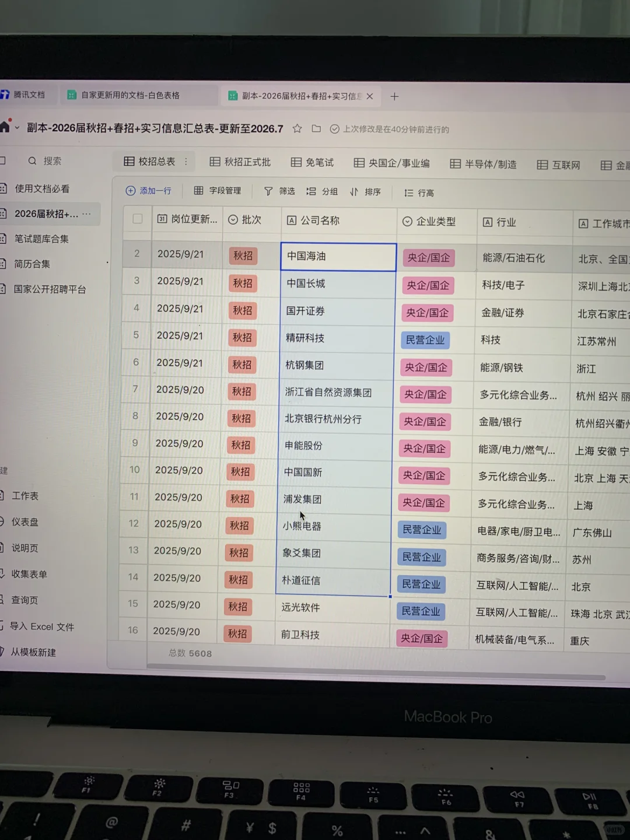630x840 pixels.
Task: Click the home icon beside document title
Action: coord(5,126)
